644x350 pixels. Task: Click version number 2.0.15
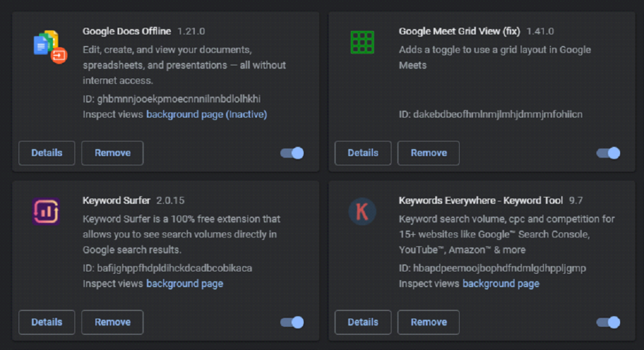(170, 200)
